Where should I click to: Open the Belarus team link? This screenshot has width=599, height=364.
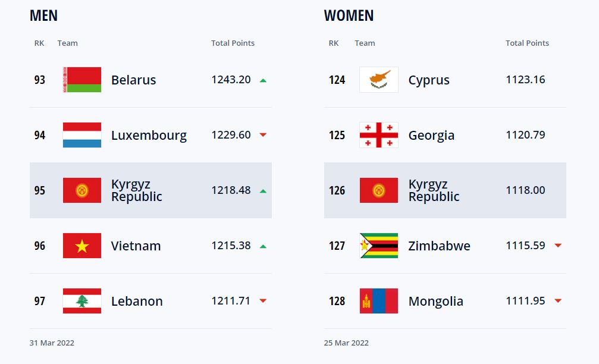tap(133, 80)
